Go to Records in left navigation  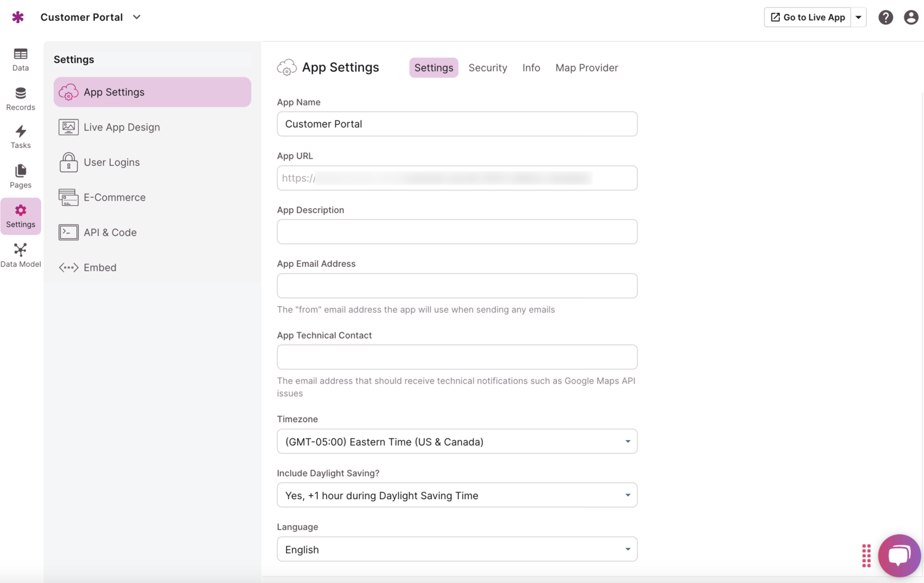tap(20, 99)
